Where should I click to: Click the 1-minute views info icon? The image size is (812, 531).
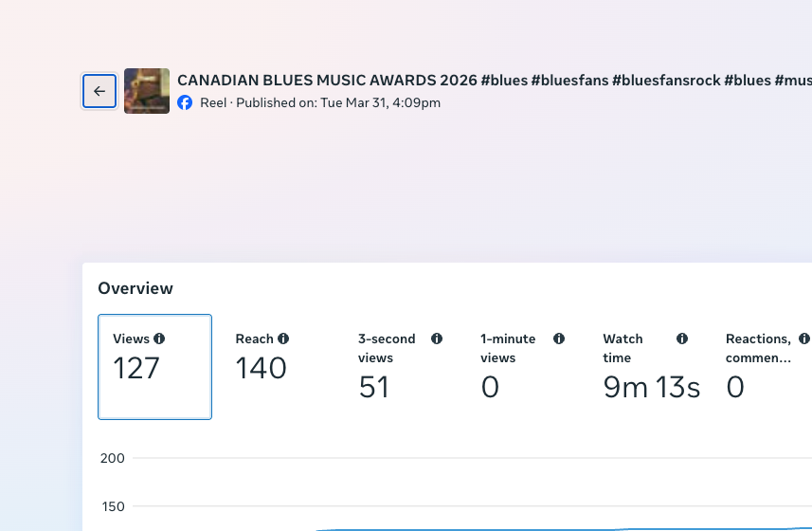point(559,339)
